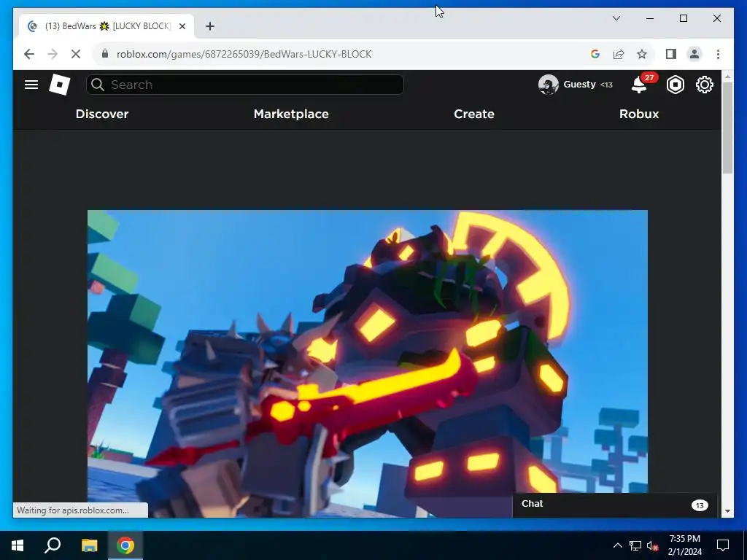The width and height of the screenshot is (747, 560).
Task: Open the Robux page link
Action: pyautogui.click(x=639, y=114)
